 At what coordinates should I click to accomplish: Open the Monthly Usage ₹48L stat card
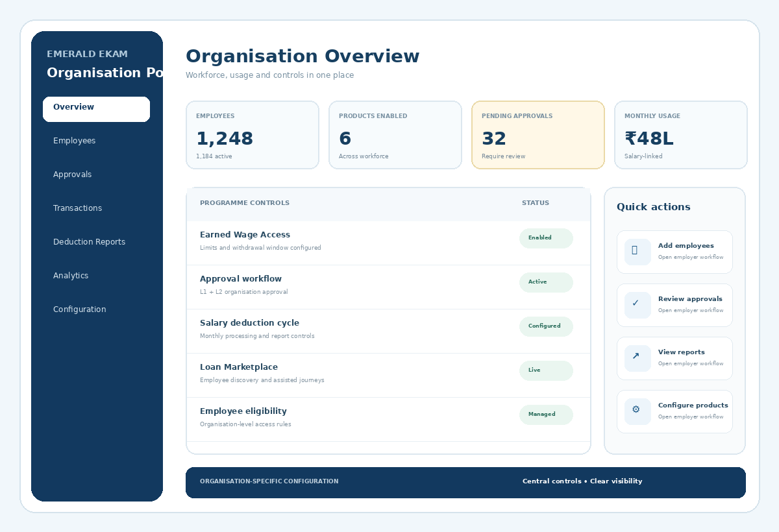(x=681, y=135)
